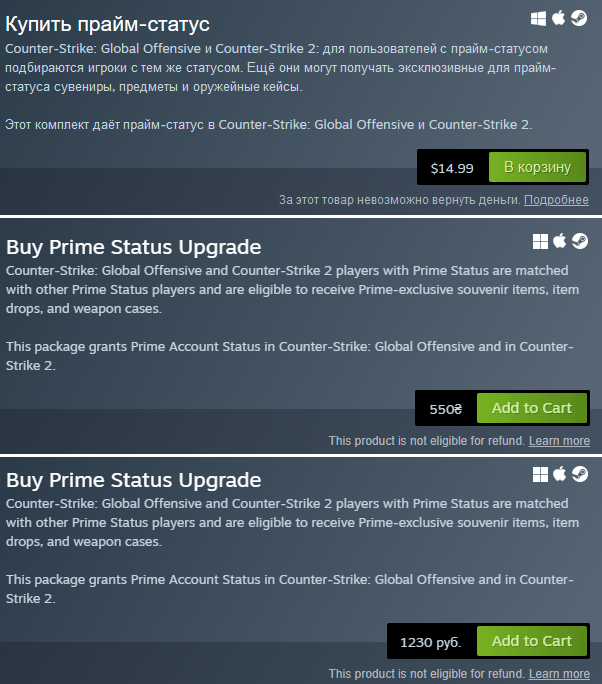Add the 1230 руб. Prime Status to cart
The image size is (602, 684).
532,641
